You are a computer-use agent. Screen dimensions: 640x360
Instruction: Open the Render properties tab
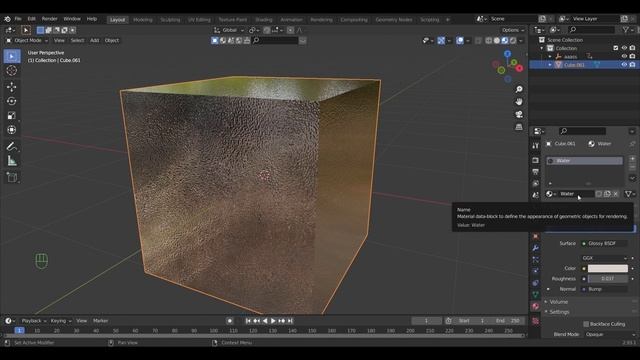pos(536,160)
